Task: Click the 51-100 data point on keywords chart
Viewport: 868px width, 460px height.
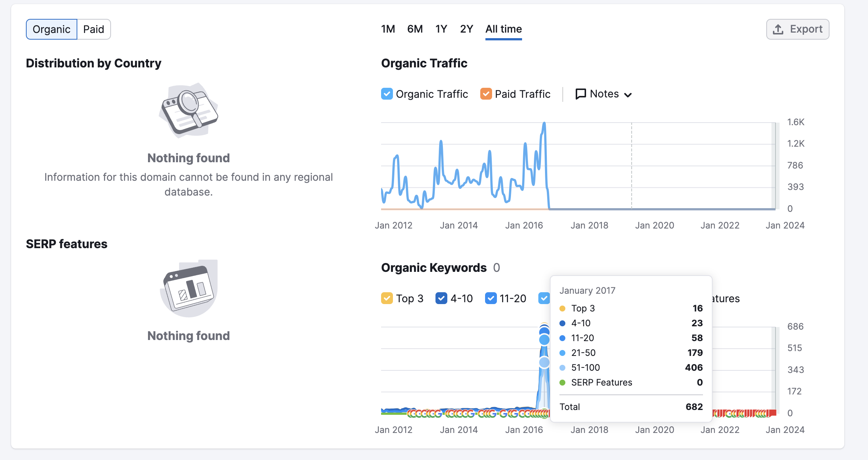Action: point(544,362)
